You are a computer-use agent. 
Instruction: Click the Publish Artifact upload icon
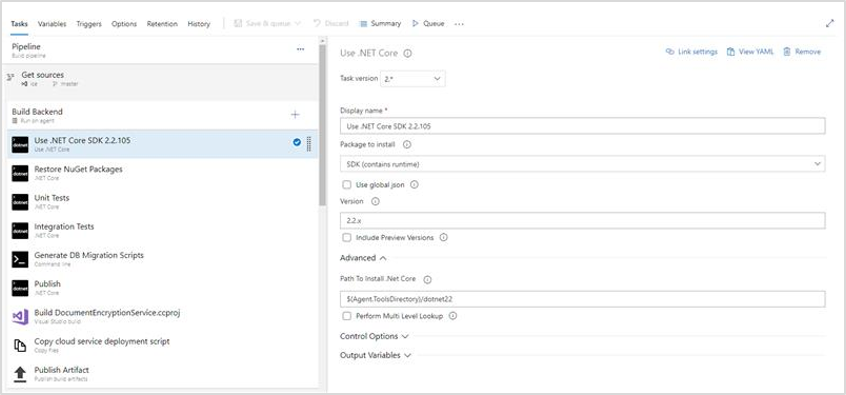click(x=20, y=373)
